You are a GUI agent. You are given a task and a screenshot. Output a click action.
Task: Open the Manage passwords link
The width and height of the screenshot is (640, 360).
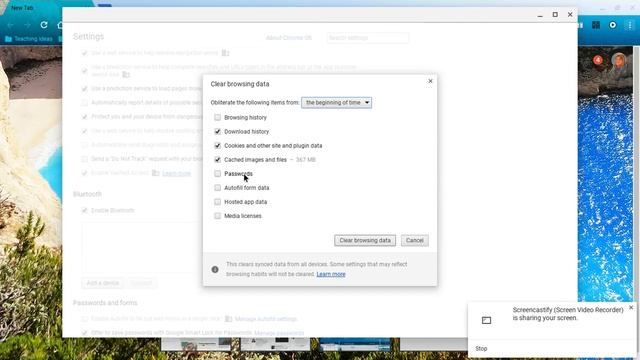[279, 333]
